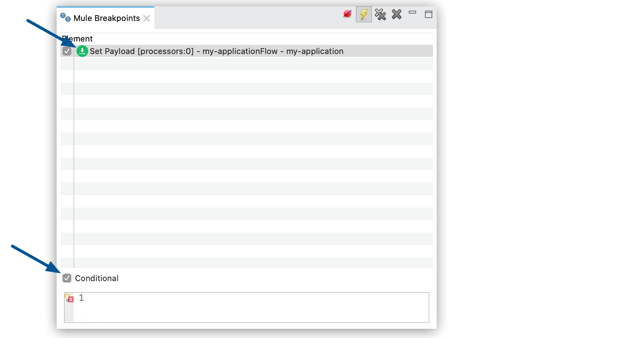Click the Skip All Breakpoints icon
Viewport: 644px width, 338px height.
(x=347, y=15)
